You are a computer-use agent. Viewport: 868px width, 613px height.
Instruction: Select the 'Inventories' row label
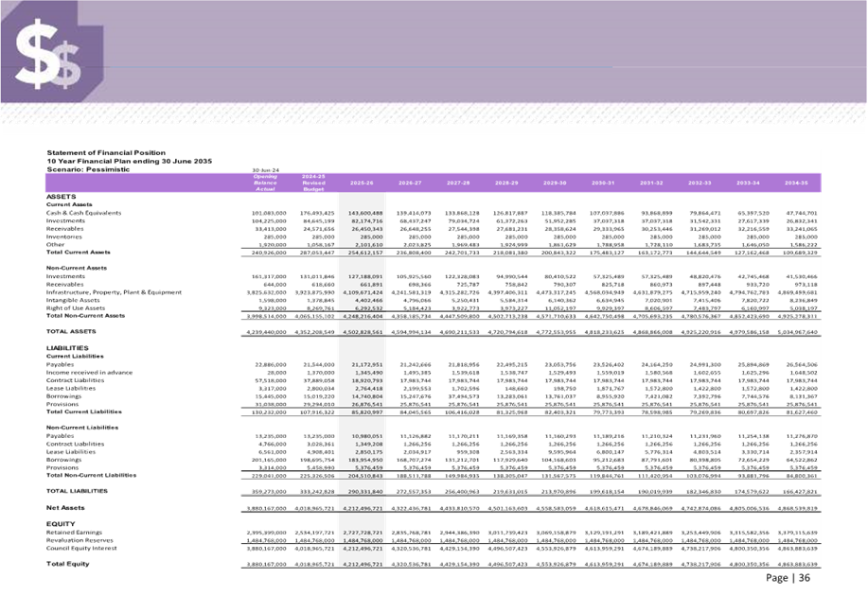(64, 236)
